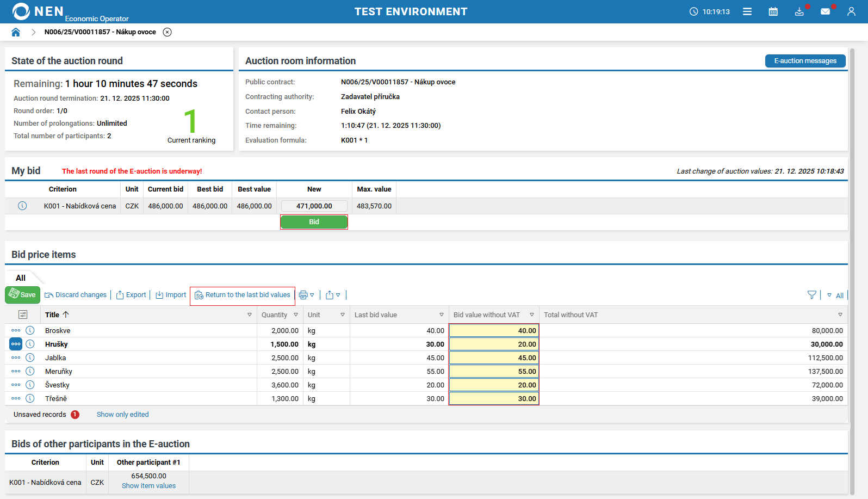This screenshot has height=499, width=868.
Task: Open the calendar icon in header
Action: coord(773,11)
